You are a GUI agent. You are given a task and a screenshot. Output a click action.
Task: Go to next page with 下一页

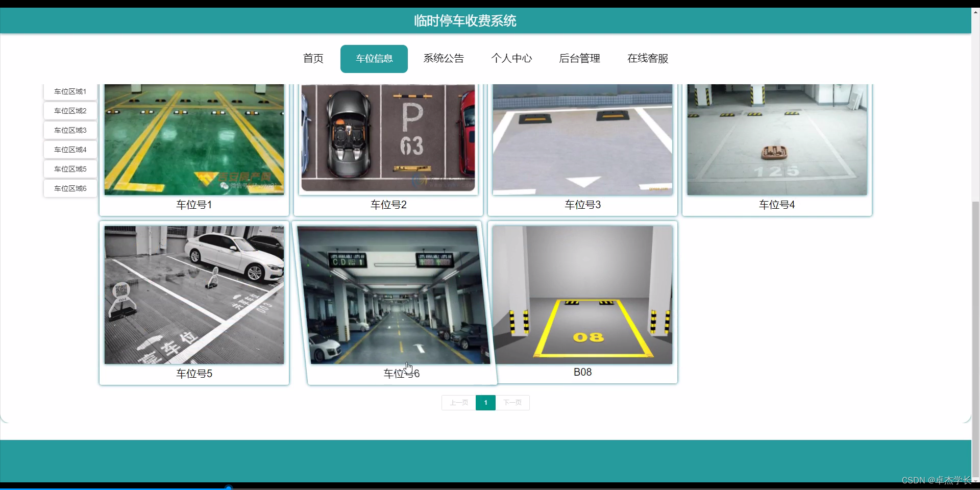(512, 403)
